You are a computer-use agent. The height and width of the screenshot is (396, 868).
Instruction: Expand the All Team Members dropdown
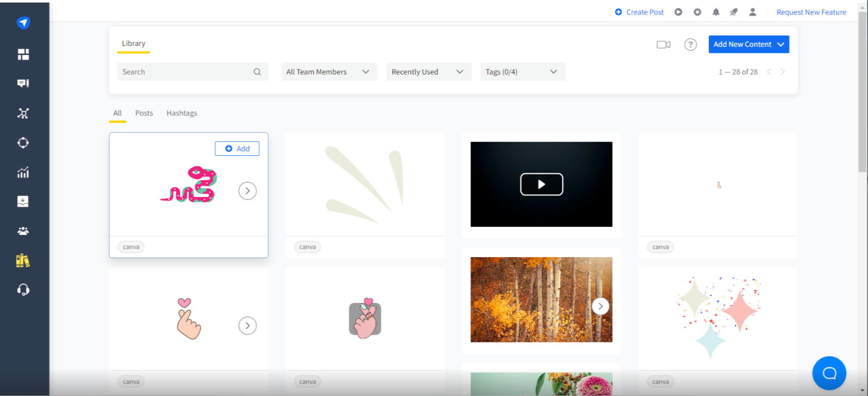coord(328,72)
